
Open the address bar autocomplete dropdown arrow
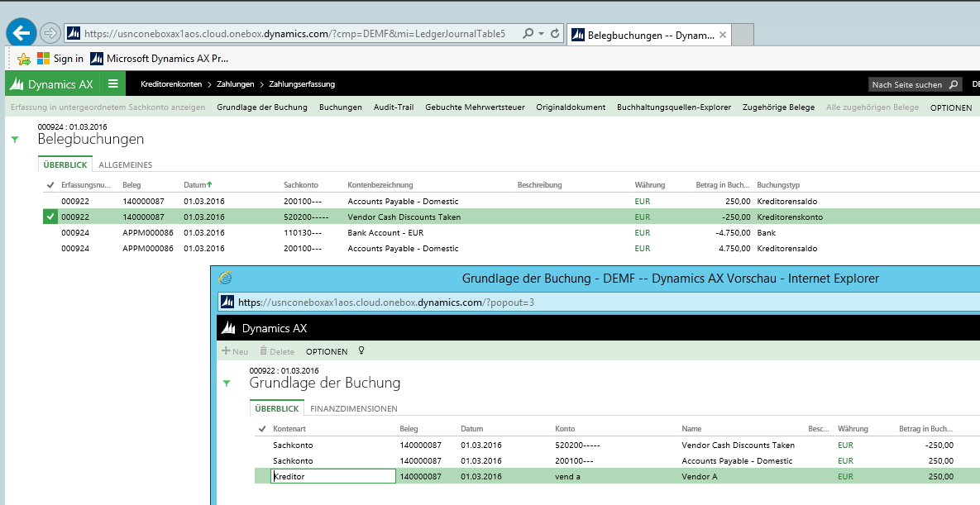pyautogui.click(x=541, y=34)
